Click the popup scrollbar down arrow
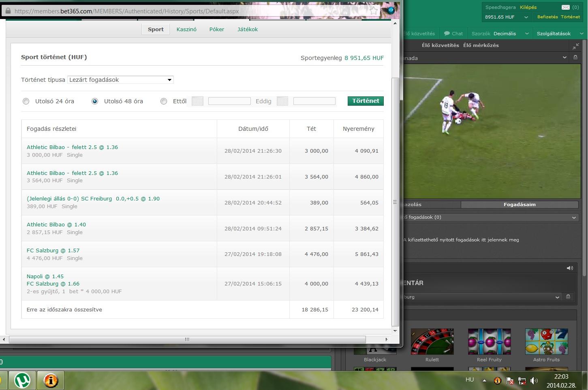The width and height of the screenshot is (588, 390). click(396, 331)
